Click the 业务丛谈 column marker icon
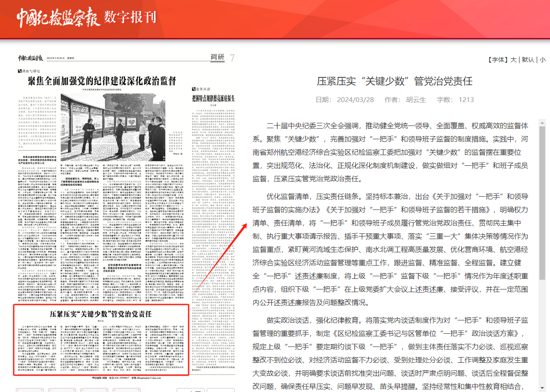The image size is (550, 392). tap(193, 89)
